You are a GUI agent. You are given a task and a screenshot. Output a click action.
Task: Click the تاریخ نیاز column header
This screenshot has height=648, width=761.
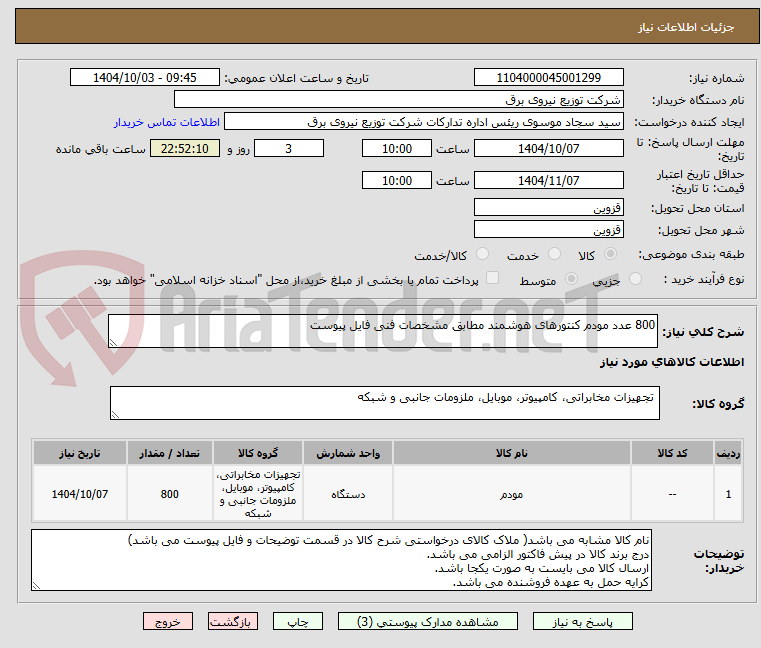pos(80,453)
